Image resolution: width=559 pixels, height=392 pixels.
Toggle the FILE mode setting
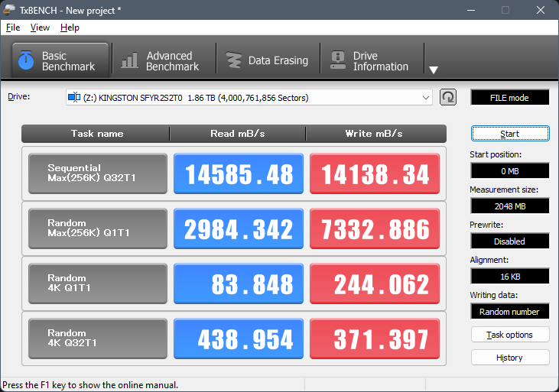pyautogui.click(x=509, y=98)
